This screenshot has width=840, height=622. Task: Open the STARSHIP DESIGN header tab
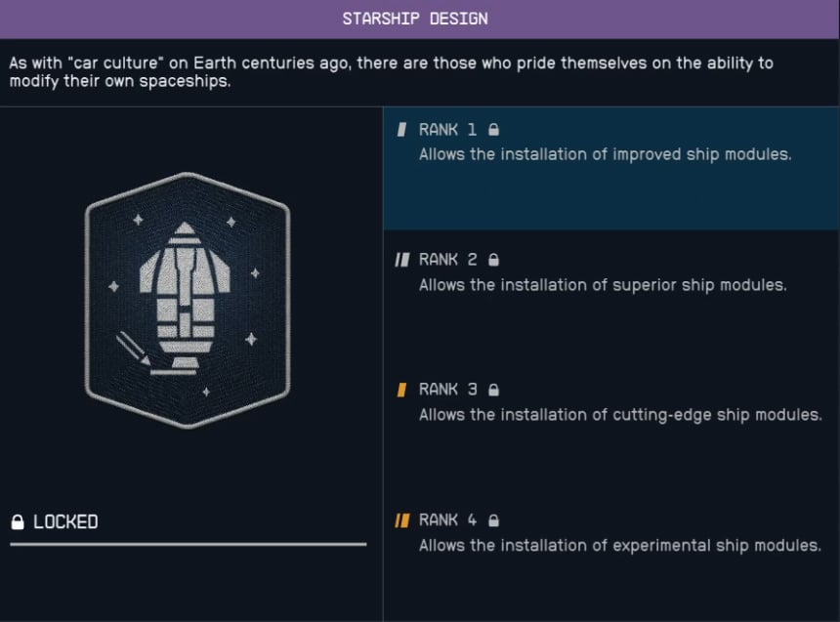coord(420,18)
